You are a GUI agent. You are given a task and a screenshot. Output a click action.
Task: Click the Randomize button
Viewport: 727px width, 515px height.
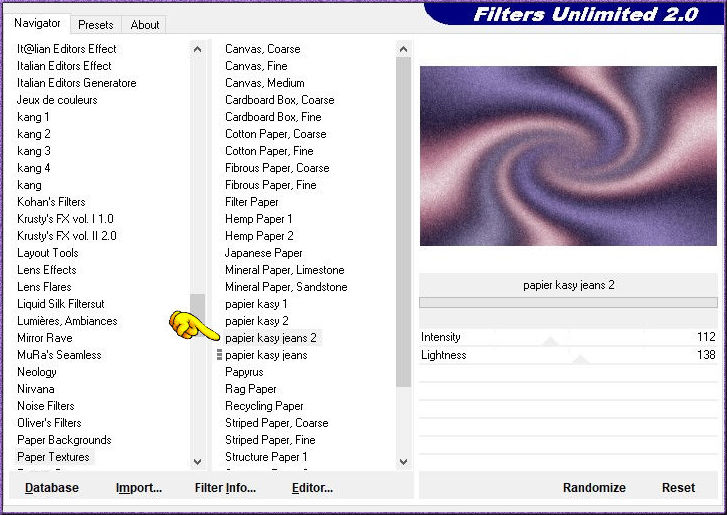(x=594, y=488)
